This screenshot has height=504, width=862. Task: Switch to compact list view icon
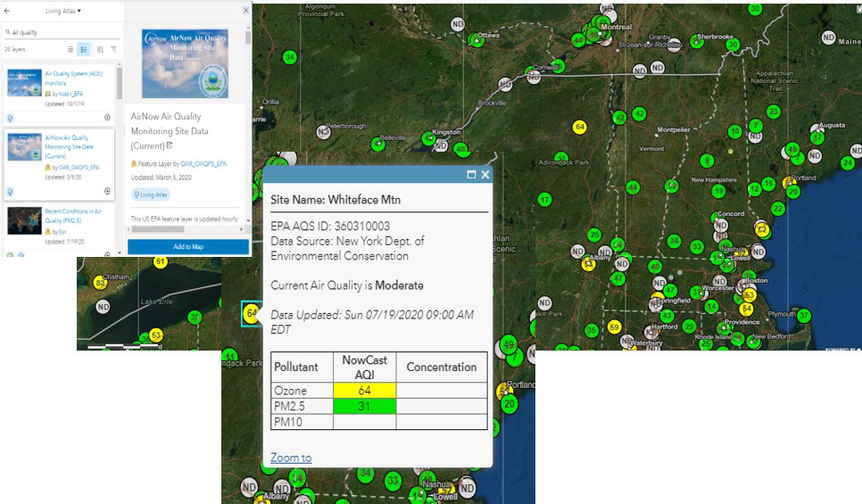click(x=70, y=49)
